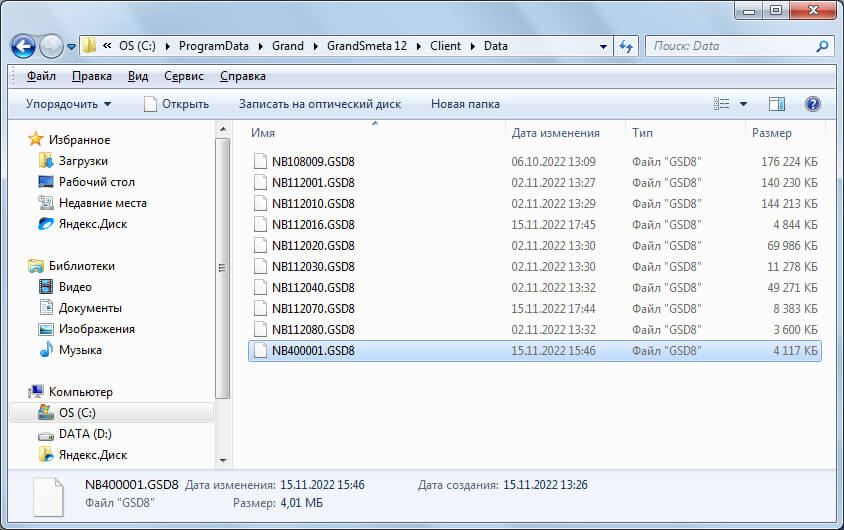Click the Рабочий стол icon
The height and width of the screenshot is (530, 844).
(46, 181)
